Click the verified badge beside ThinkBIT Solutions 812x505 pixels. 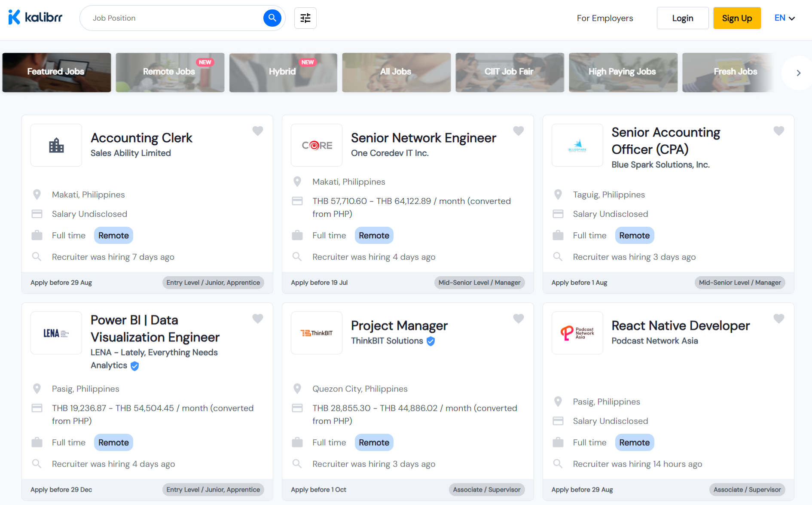coord(430,341)
